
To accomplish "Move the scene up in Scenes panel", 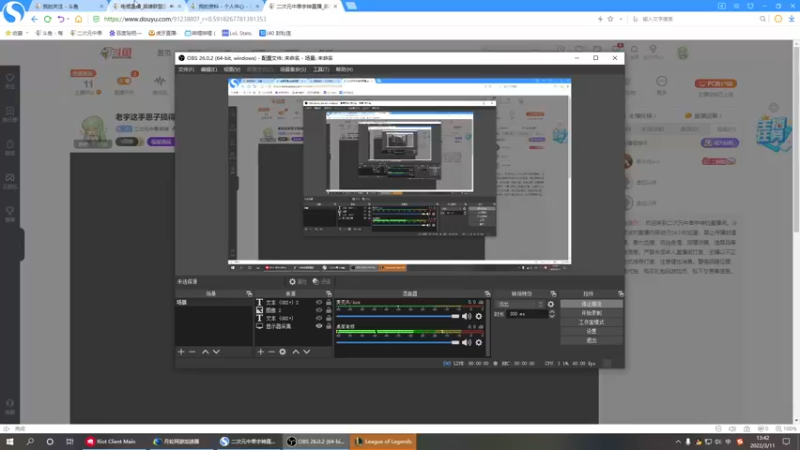I will (x=205, y=352).
